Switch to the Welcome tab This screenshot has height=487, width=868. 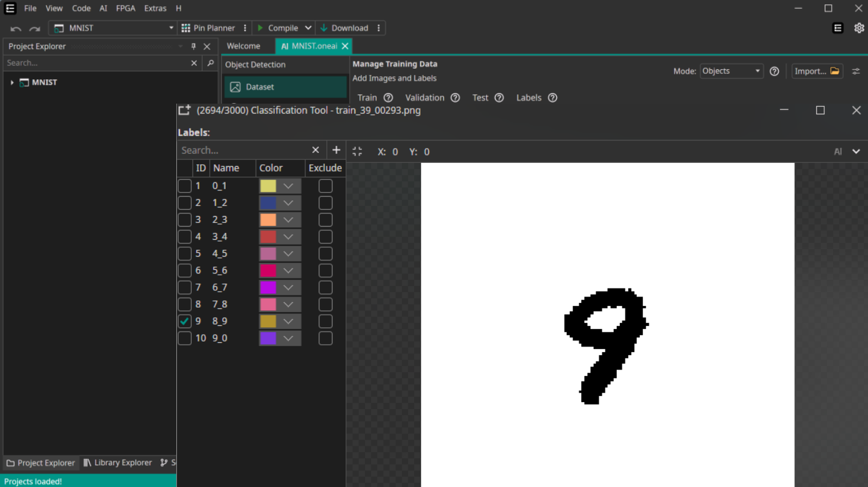tap(243, 46)
